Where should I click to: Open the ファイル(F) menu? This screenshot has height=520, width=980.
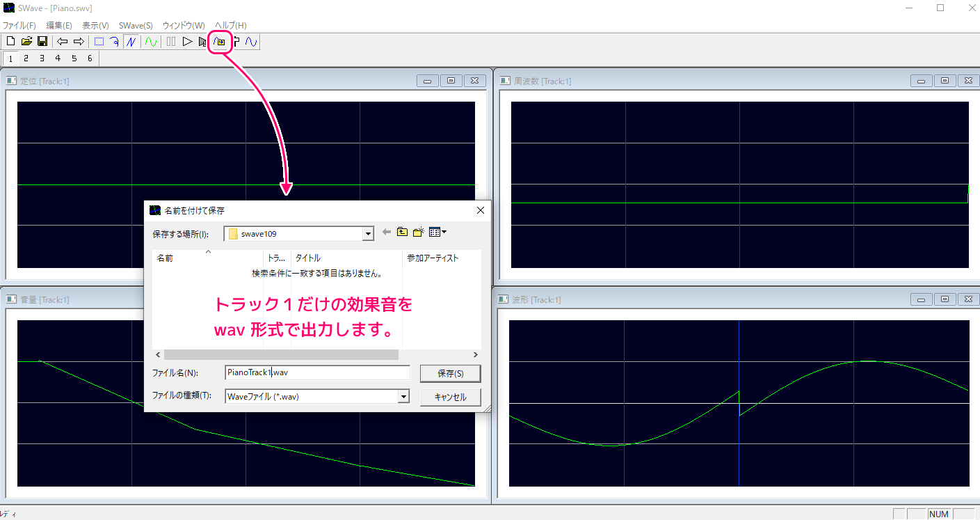coord(19,25)
